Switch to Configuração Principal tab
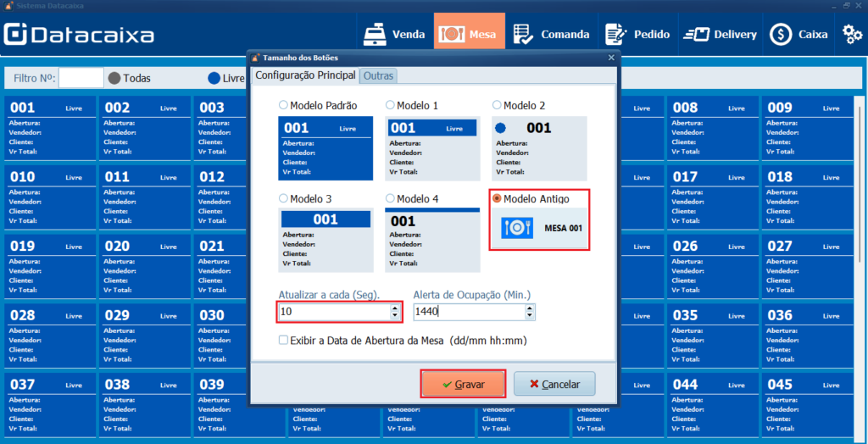 [x=305, y=75]
